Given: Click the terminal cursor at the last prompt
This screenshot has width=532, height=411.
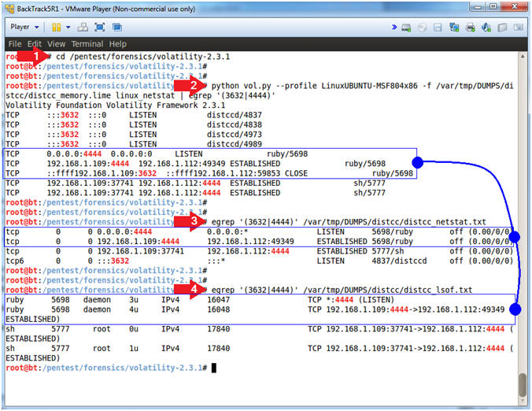Looking at the screenshot, I should (214, 368).
